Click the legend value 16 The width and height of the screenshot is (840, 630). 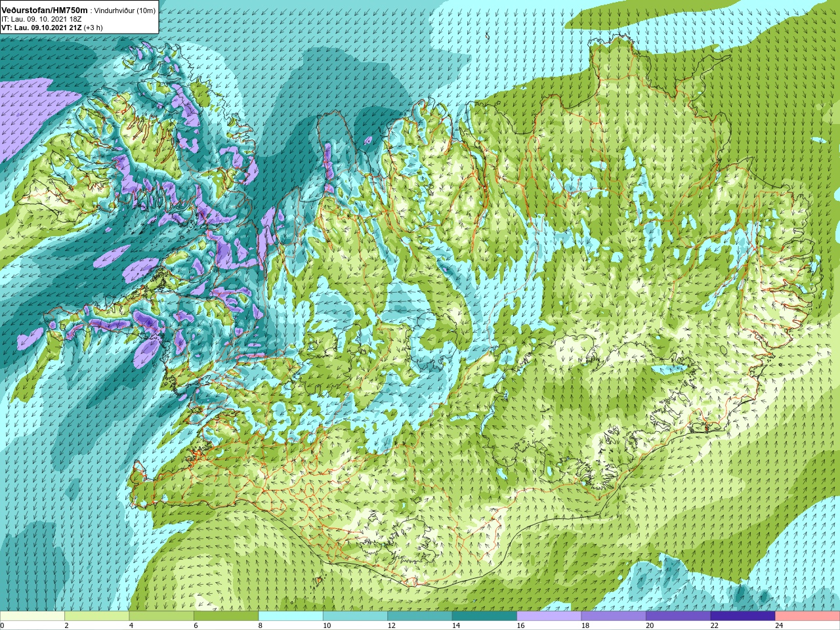point(521,625)
